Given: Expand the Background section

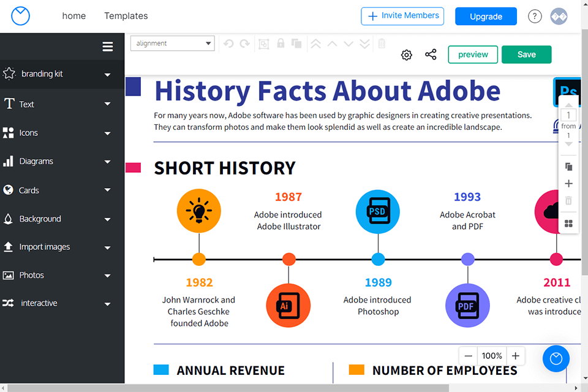Looking at the screenshot, I should (62, 219).
